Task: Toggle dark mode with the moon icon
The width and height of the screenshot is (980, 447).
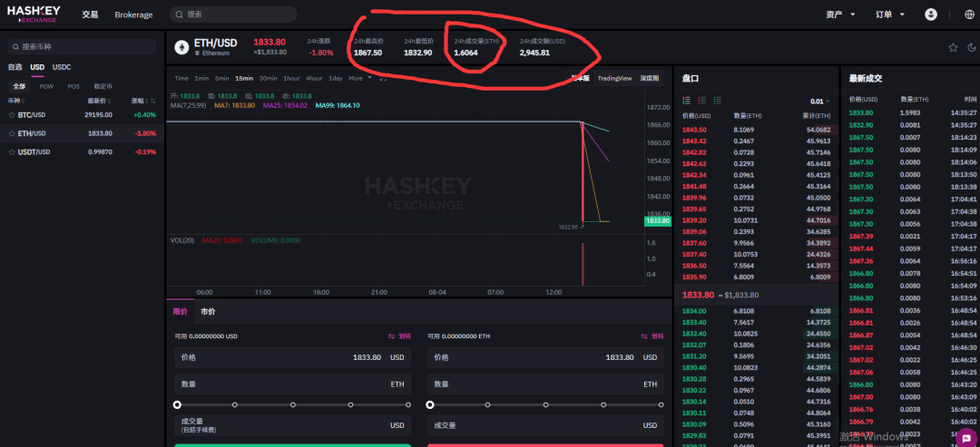Action: pos(970,47)
